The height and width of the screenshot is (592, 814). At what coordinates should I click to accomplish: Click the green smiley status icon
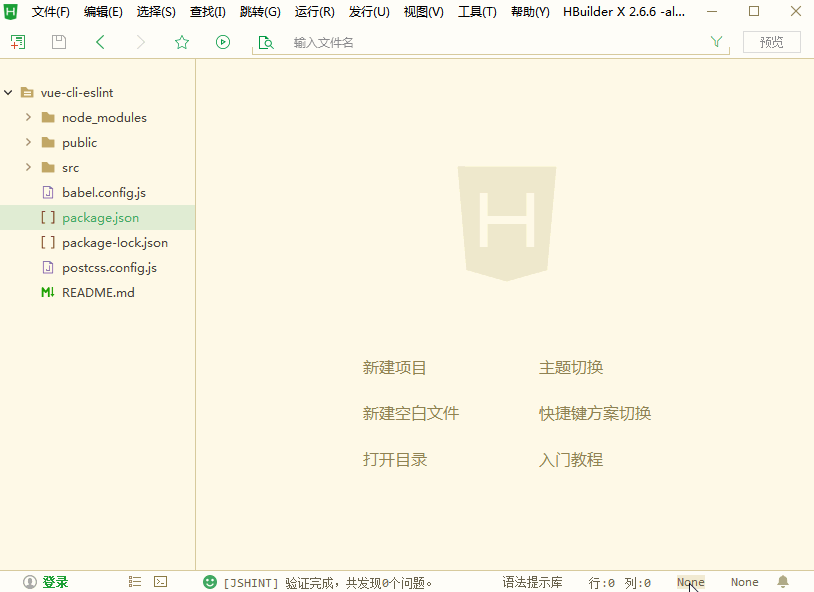[x=210, y=582]
